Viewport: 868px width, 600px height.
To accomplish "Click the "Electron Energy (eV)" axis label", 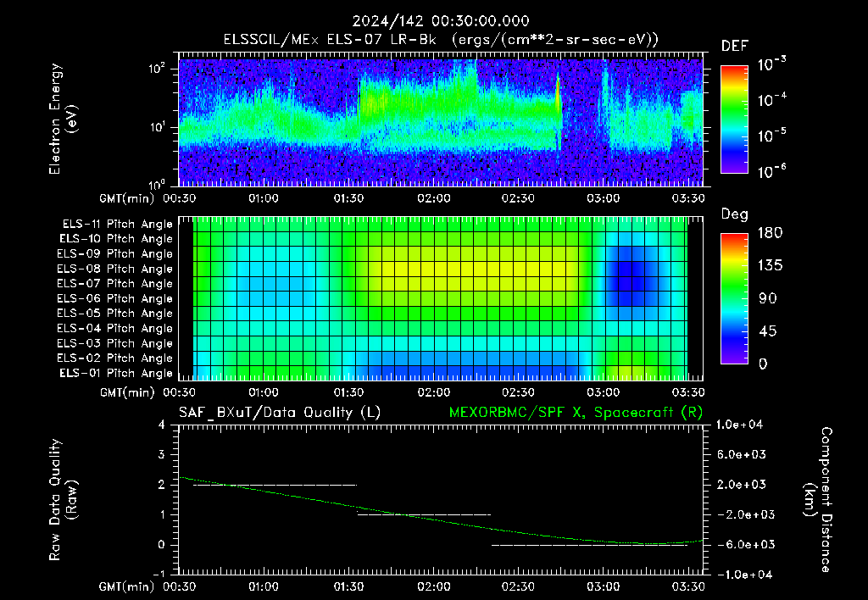I will [x=63, y=119].
